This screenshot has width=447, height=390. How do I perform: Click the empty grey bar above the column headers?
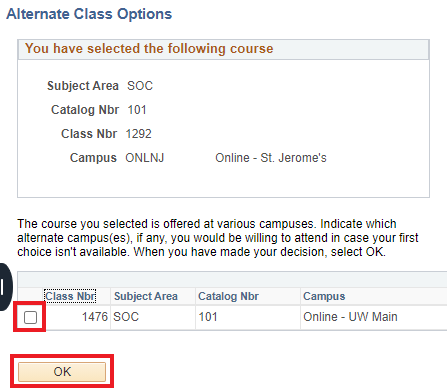[x=232, y=279]
